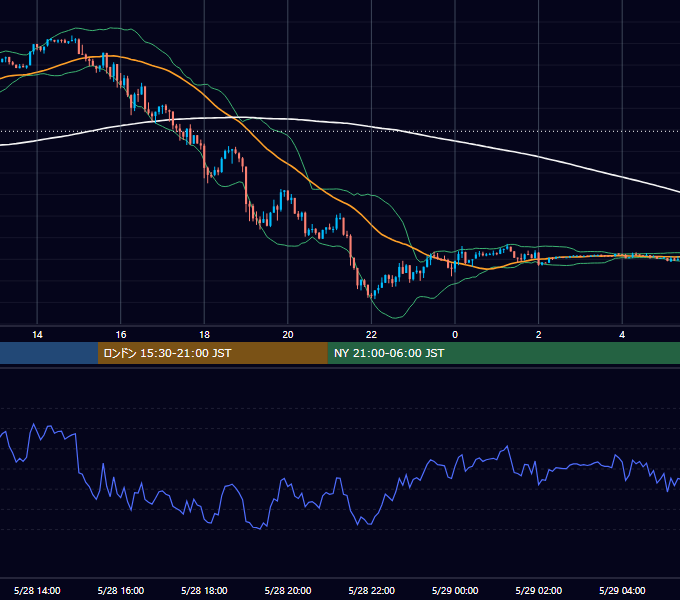Click the 5/28 18:00 time label

(x=204, y=590)
